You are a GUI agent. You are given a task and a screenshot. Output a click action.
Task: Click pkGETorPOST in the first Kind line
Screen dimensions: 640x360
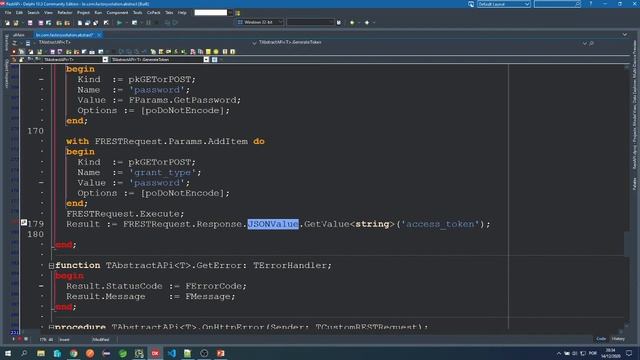coord(159,79)
